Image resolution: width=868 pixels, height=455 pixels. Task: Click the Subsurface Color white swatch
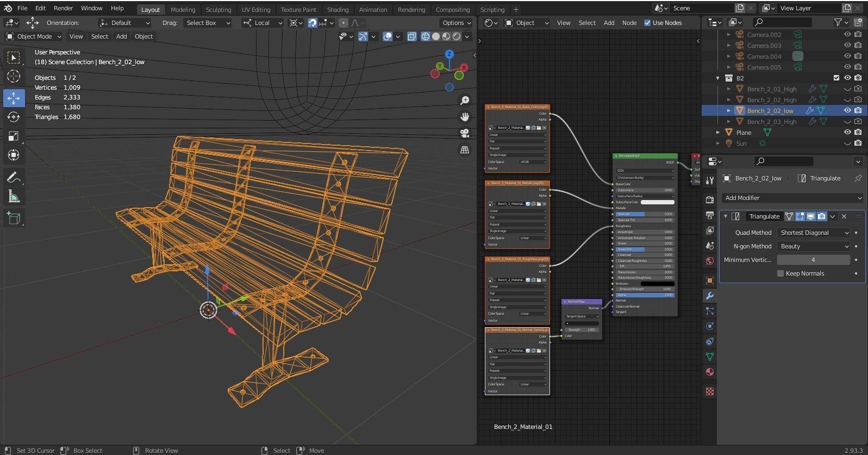click(x=658, y=202)
